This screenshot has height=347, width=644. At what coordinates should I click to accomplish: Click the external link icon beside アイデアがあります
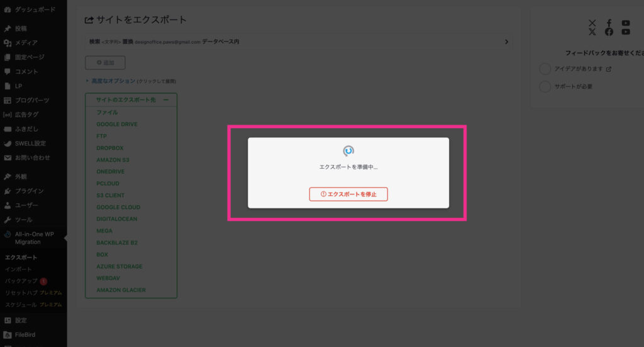pos(609,69)
